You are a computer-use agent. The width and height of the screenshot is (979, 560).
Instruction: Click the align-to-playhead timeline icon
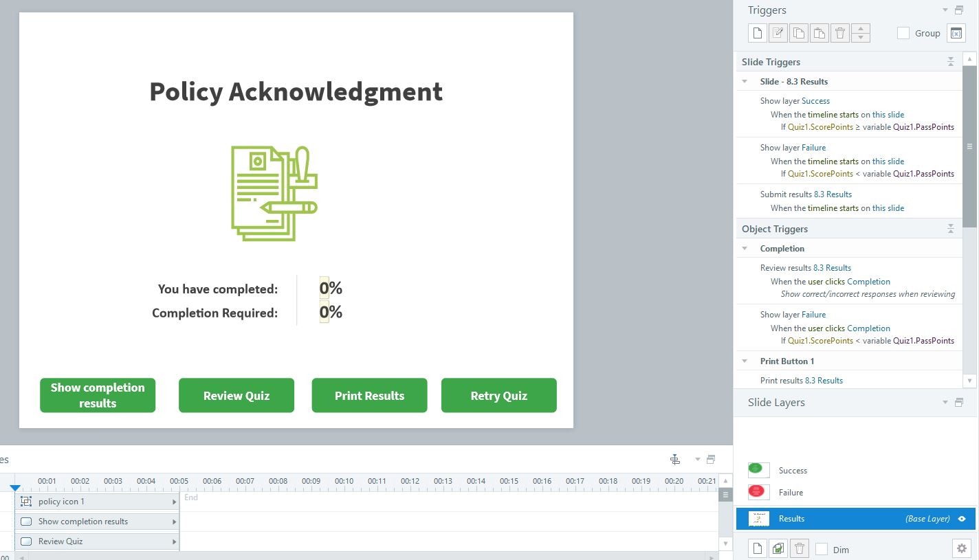coord(675,459)
